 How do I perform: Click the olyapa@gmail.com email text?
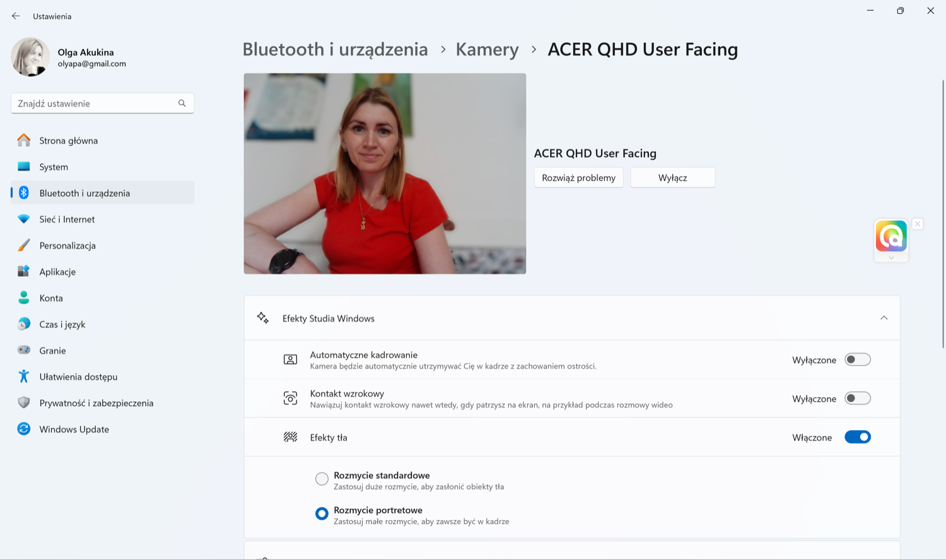92,64
